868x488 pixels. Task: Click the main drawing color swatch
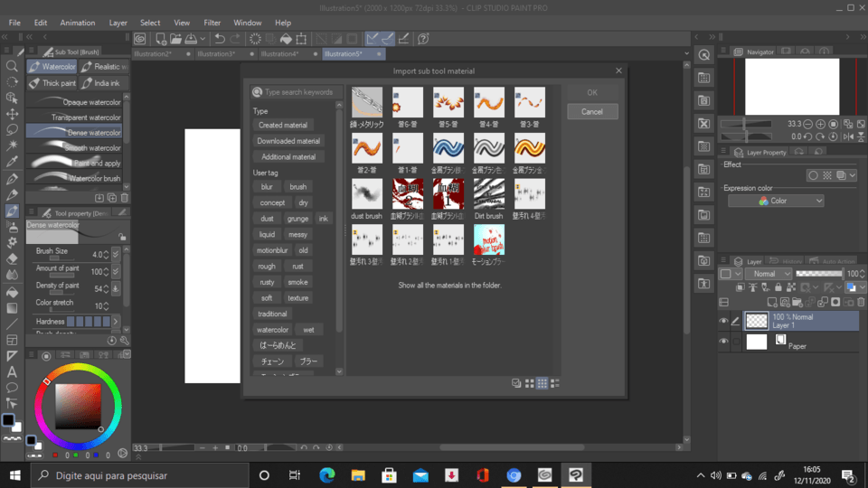click(x=8, y=420)
